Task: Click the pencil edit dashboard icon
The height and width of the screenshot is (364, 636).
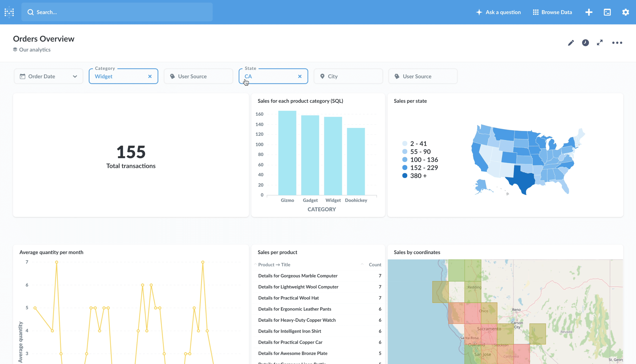Action: (571, 43)
